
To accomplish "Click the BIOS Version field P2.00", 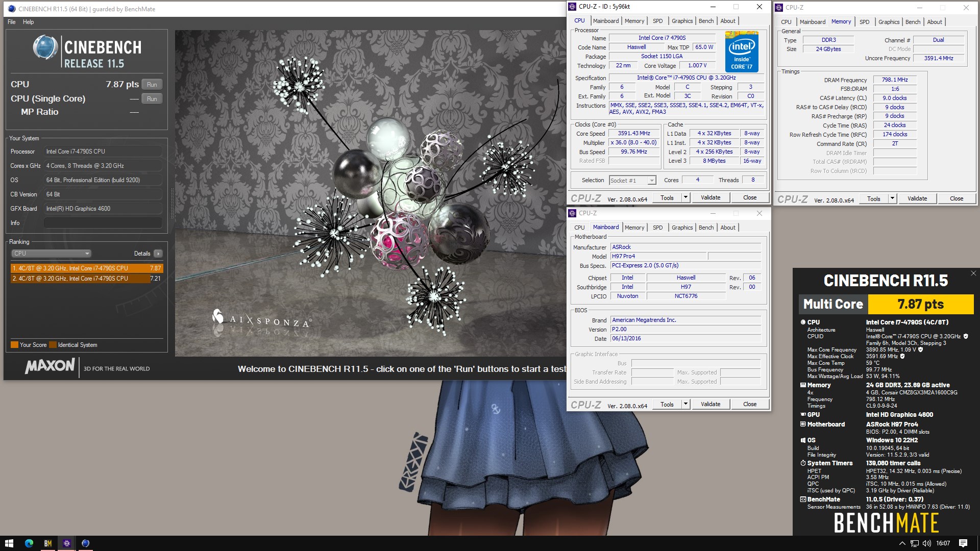I will (685, 329).
